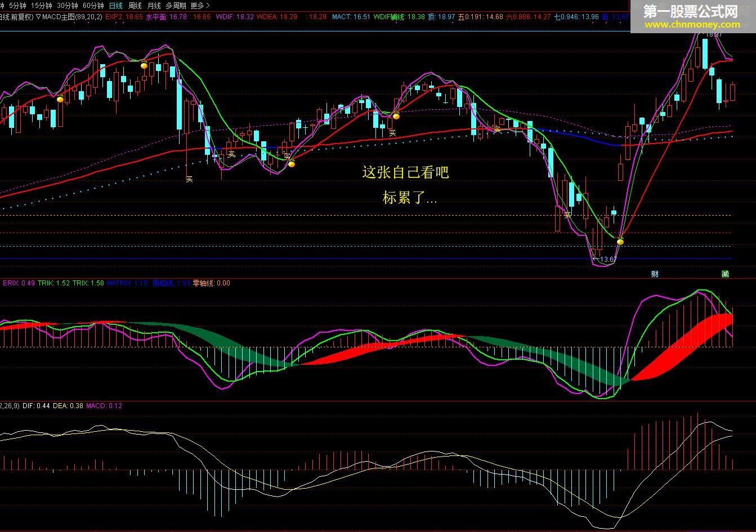Screen dimensions: 756x532
Task: Expand the 更多 > period options
Action: (200, 6)
